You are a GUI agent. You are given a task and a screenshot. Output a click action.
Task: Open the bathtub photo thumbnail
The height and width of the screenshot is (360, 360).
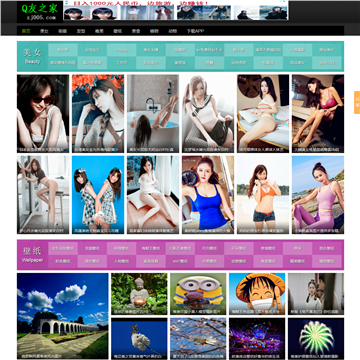(x=153, y=114)
